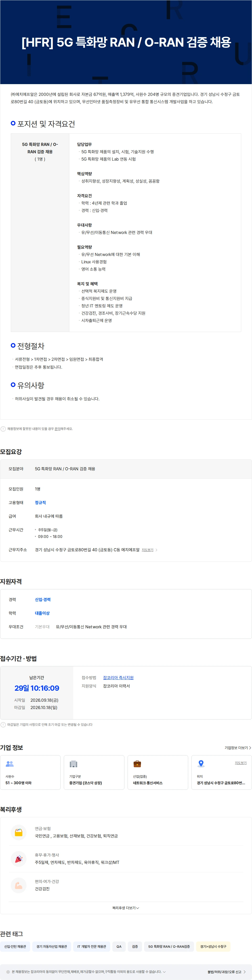This screenshot has height=980, width=252.
Task: Click the 시차출퇴근제 운영 benefit line
Action: (96, 320)
